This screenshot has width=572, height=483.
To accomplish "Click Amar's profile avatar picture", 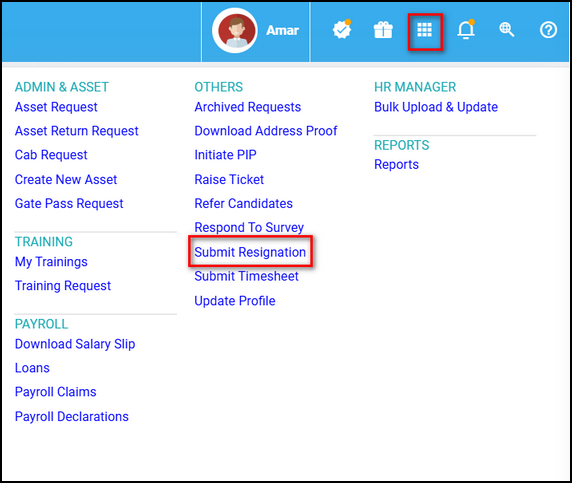I will tap(235, 31).
